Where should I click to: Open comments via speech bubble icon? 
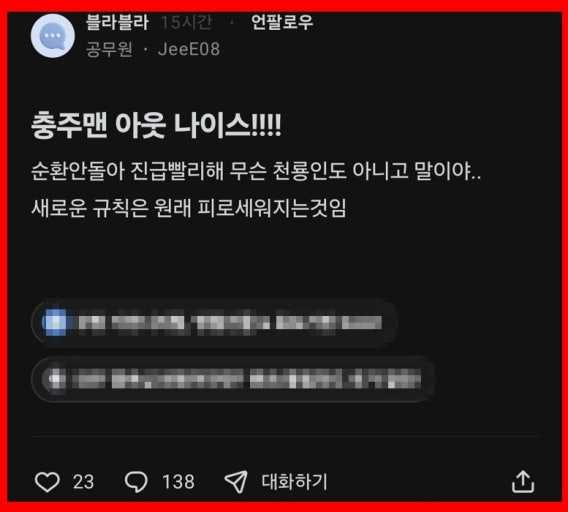136,482
